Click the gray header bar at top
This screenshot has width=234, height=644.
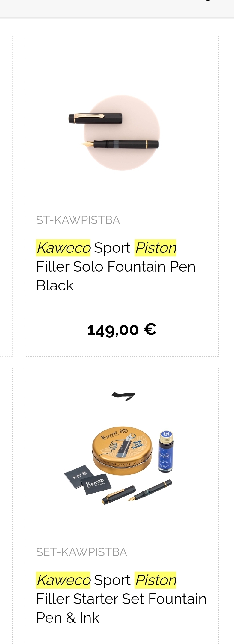coord(117,8)
